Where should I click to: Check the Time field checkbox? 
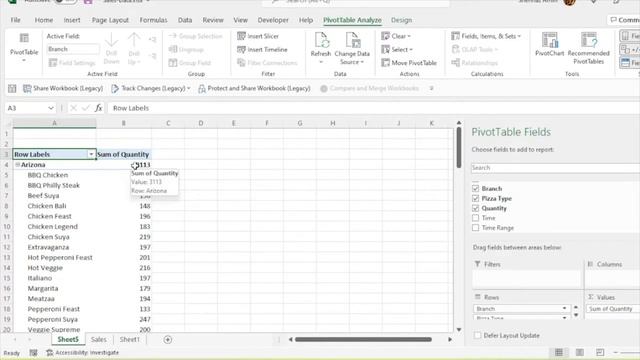(x=476, y=218)
